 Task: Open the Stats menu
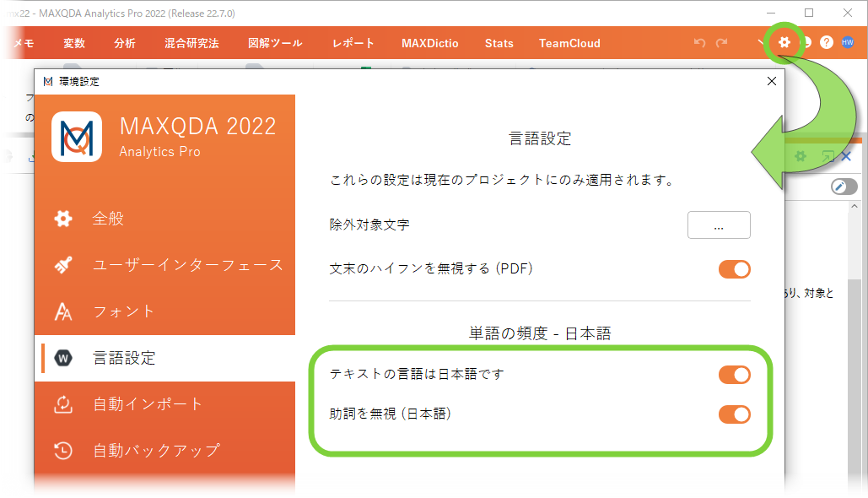(x=499, y=43)
